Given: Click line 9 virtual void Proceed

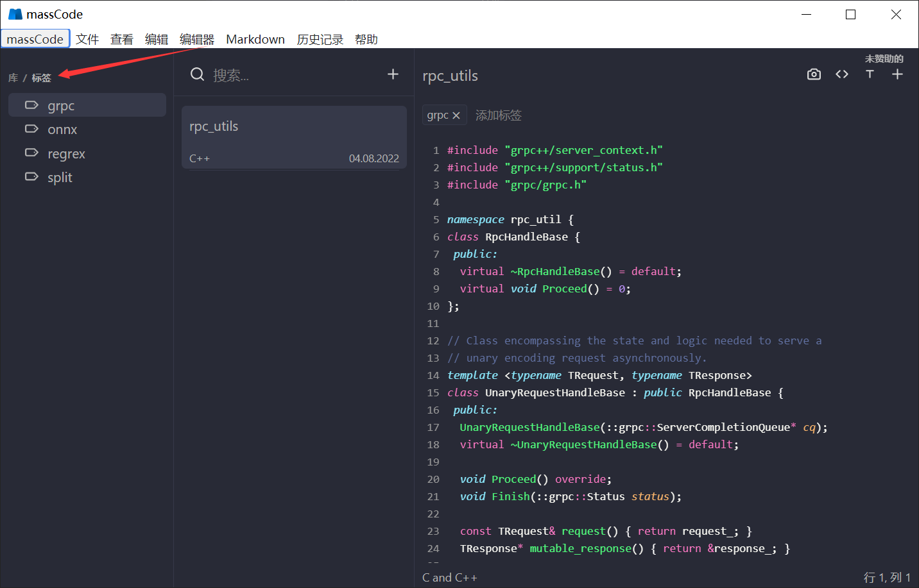Looking at the screenshot, I should 545,289.
